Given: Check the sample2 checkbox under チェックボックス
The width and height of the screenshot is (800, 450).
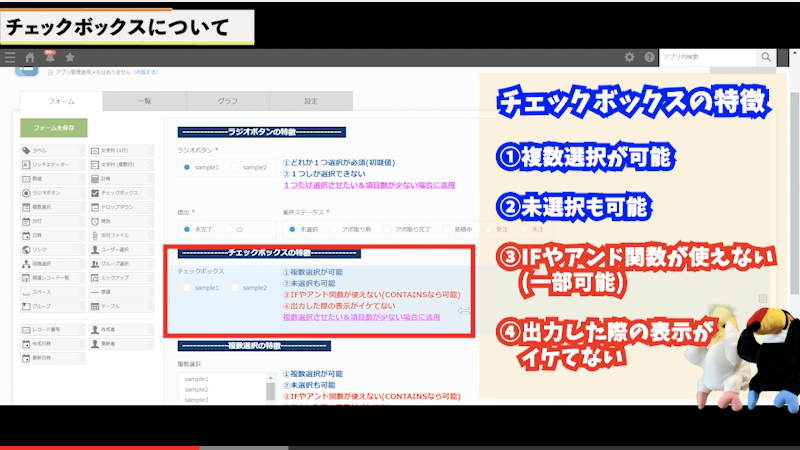Looking at the screenshot, I should [x=236, y=288].
